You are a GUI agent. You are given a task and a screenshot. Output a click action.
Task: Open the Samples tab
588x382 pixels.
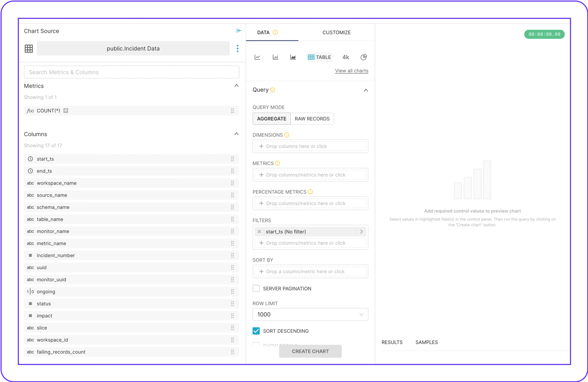point(427,342)
